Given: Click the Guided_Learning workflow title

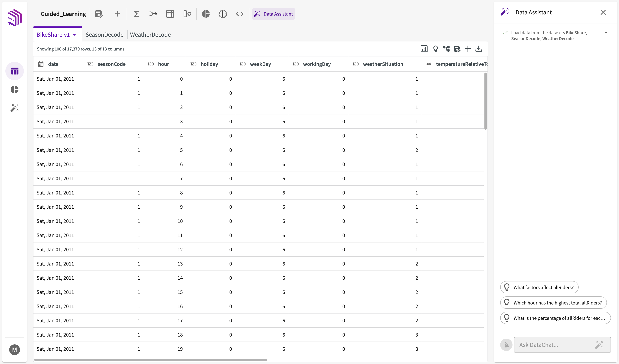Looking at the screenshot, I should tap(63, 14).
